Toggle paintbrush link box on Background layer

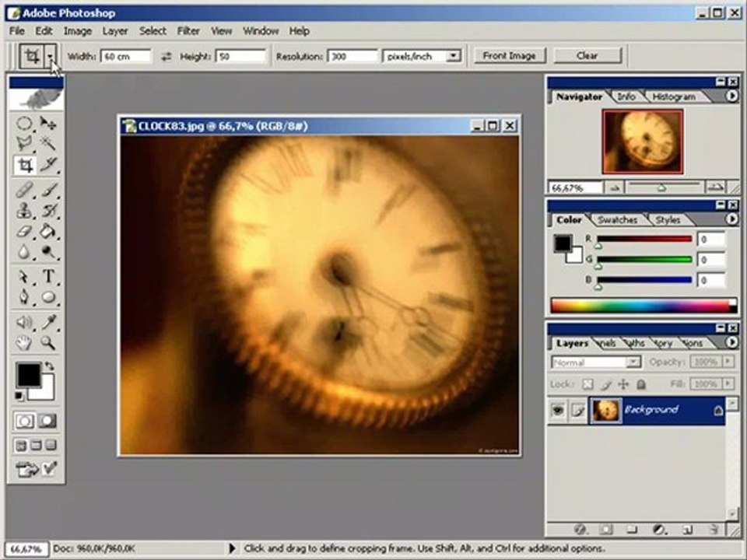coord(578,410)
